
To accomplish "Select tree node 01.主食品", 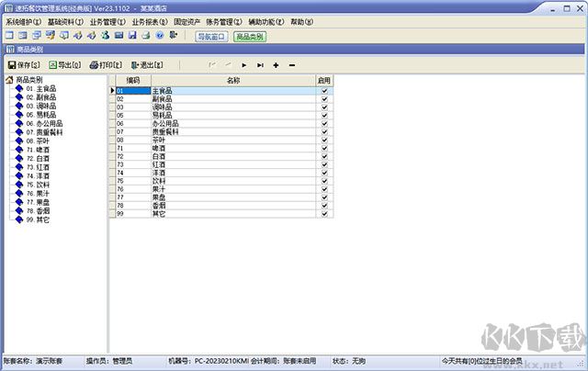I will pyautogui.click(x=40, y=88).
